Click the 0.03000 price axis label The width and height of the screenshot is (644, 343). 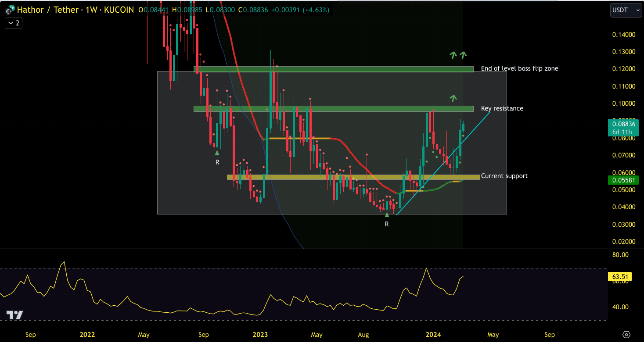624,225
